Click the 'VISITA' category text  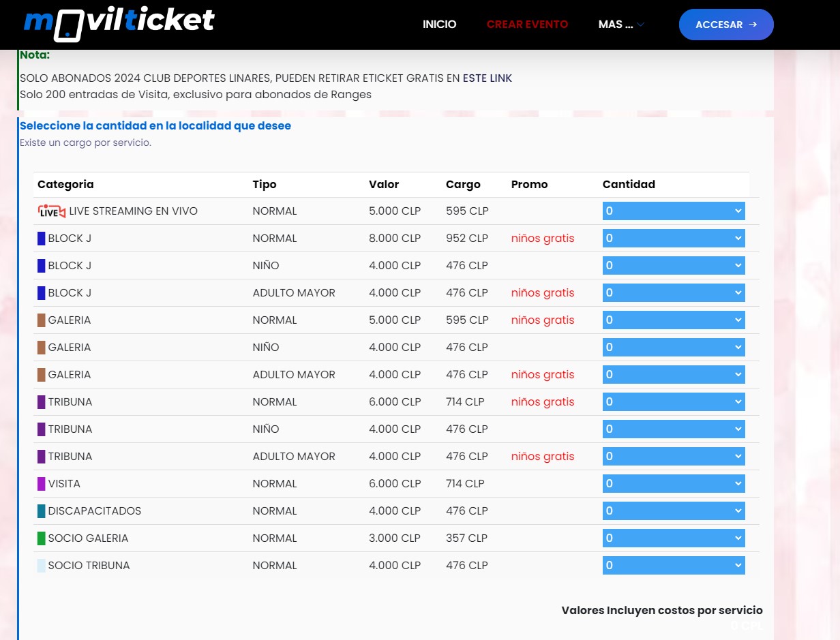point(64,484)
